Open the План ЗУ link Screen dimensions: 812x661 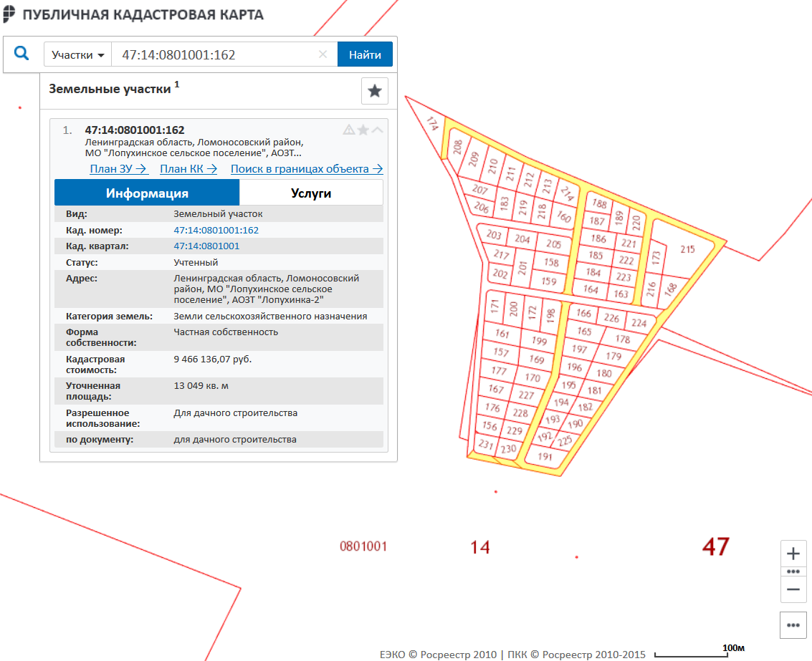(x=118, y=169)
